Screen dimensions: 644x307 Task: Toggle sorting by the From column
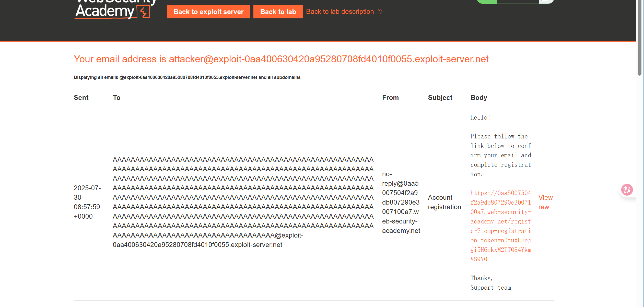click(390, 97)
